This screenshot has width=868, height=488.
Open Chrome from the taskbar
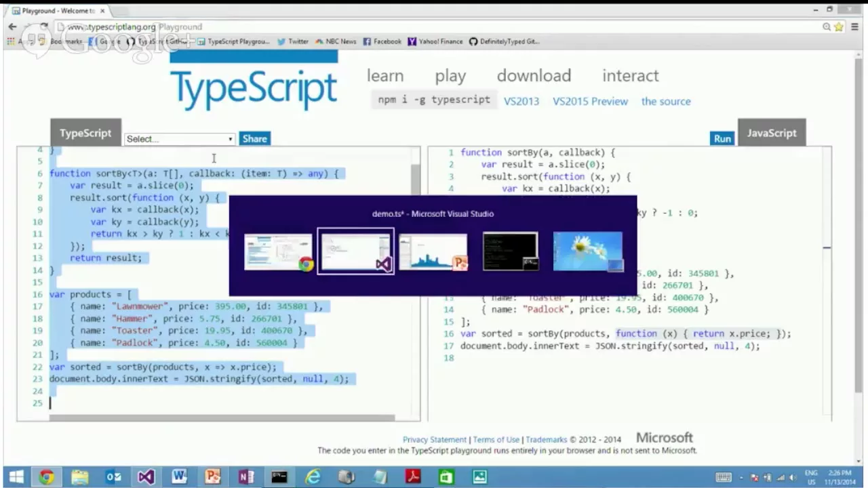pyautogui.click(x=46, y=477)
